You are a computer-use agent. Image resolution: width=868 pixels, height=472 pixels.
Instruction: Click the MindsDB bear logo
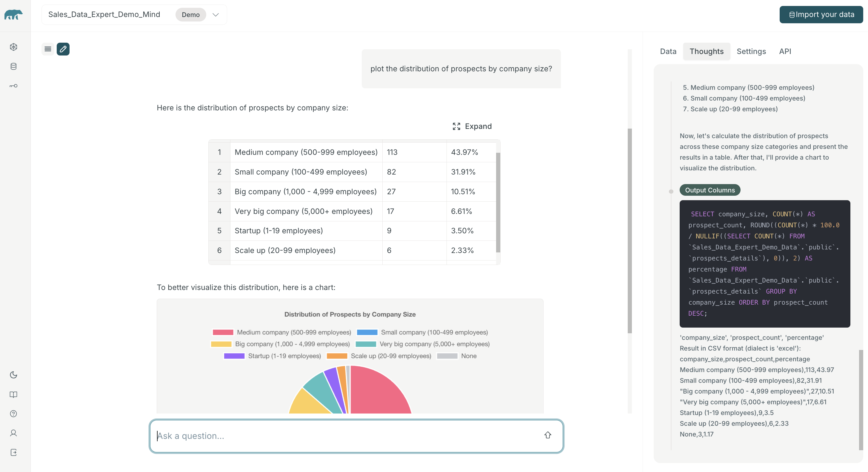13,15
